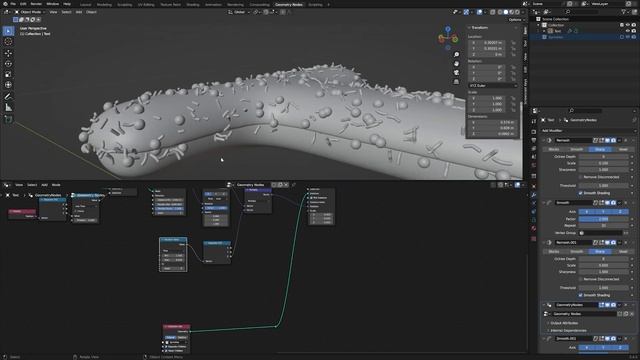Open the Object Mode dropdown

point(30,12)
